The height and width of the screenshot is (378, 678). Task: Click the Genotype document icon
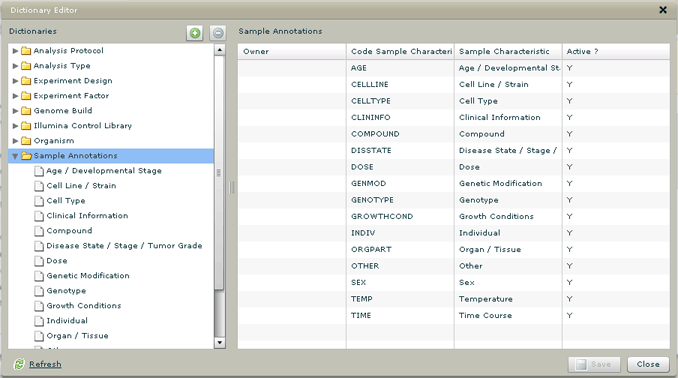tap(39, 291)
